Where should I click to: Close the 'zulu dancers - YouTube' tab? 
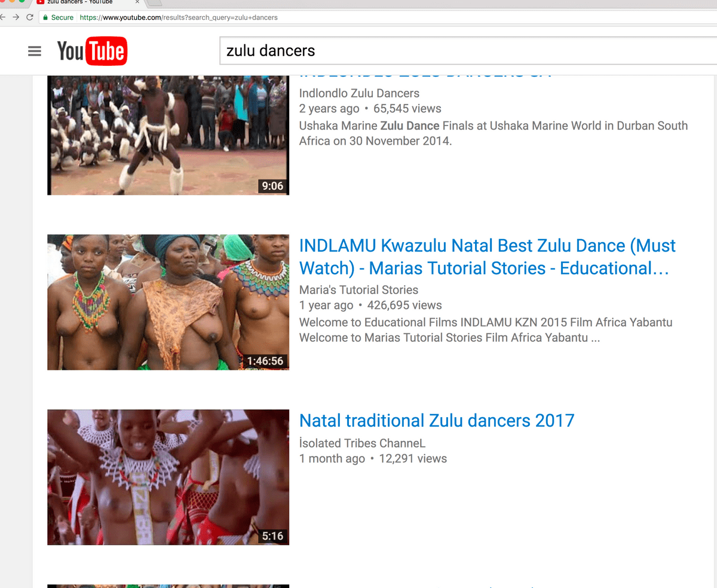(x=137, y=2)
